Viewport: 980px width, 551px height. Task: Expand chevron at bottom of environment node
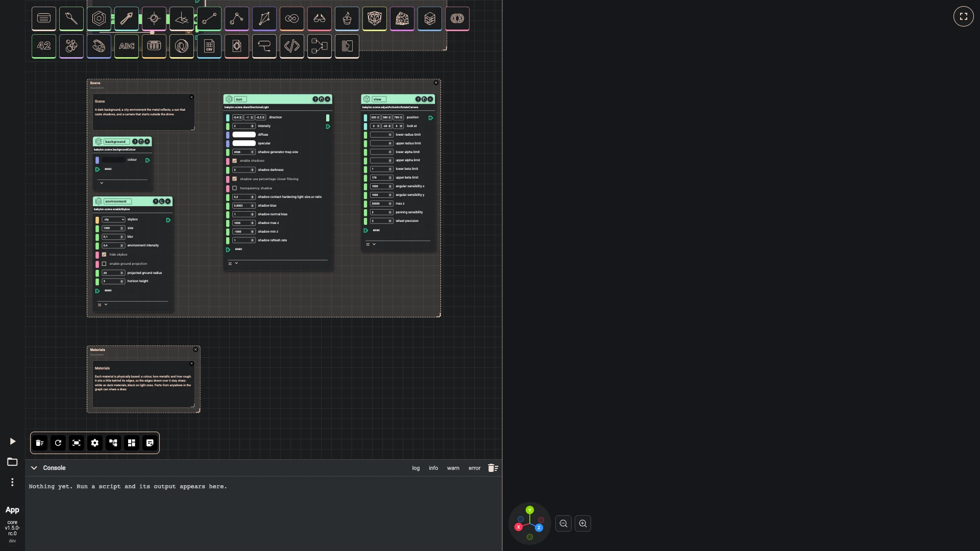tap(106, 305)
